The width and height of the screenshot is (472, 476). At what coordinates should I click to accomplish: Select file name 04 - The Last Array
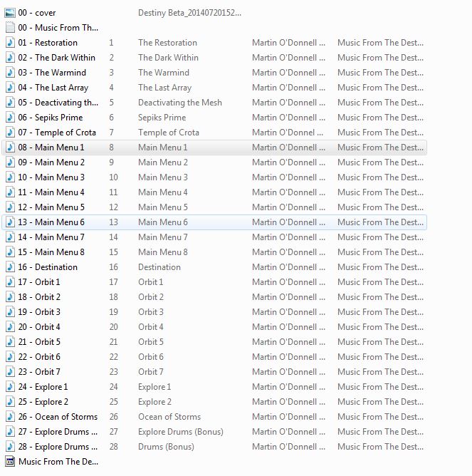pyautogui.click(x=53, y=88)
